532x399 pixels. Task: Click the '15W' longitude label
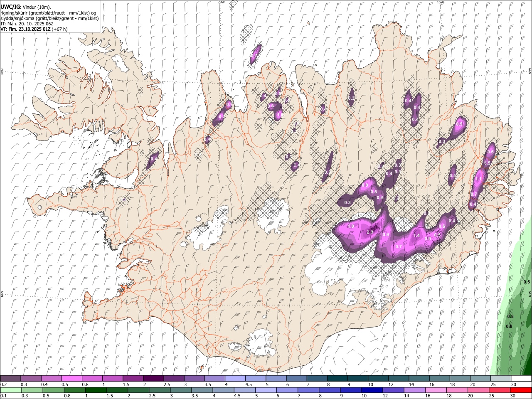click(441, 2)
